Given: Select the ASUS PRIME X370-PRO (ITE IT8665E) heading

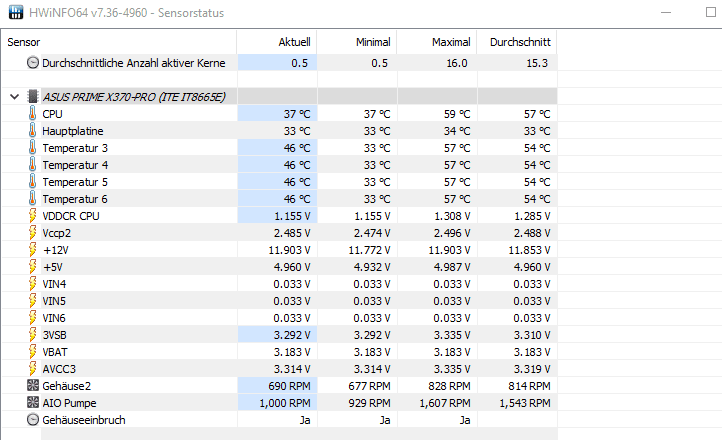Looking at the screenshot, I should (x=134, y=97).
